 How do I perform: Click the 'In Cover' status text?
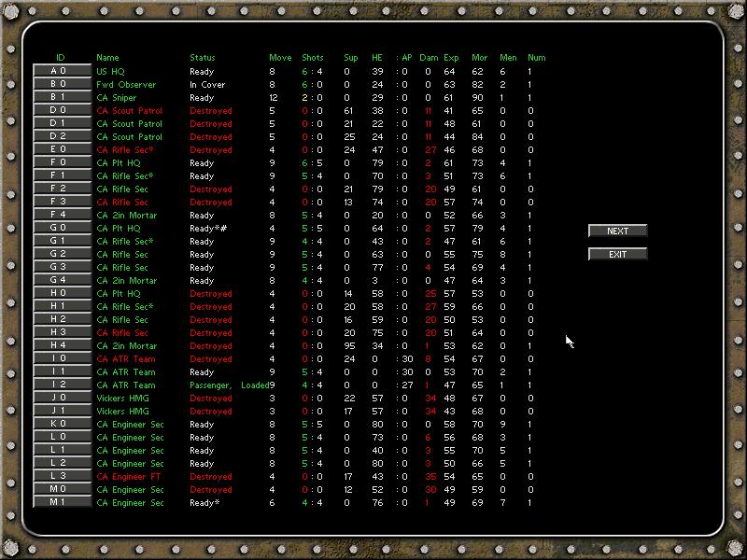coord(207,84)
